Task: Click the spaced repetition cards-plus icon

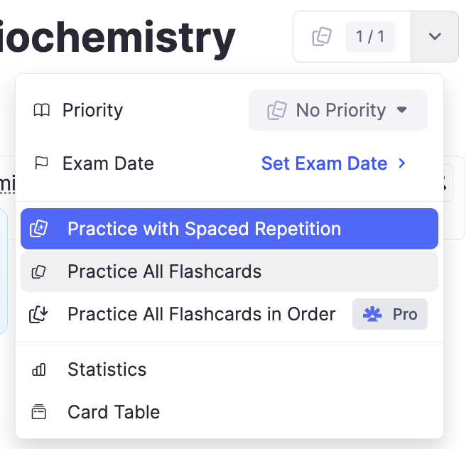Action: (x=38, y=229)
